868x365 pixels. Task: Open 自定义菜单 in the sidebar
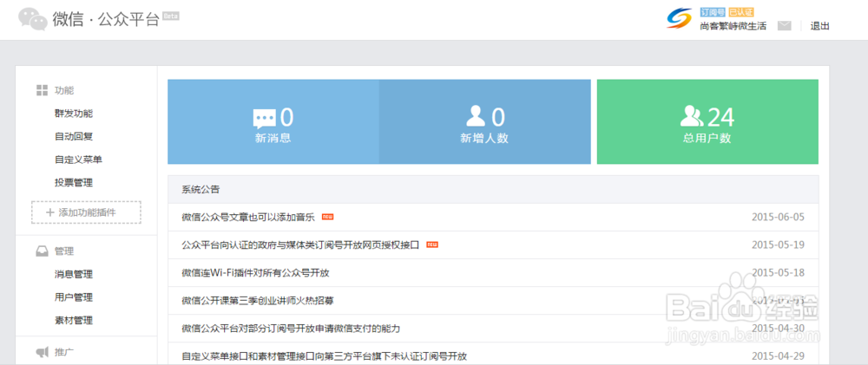(x=78, y=160)
